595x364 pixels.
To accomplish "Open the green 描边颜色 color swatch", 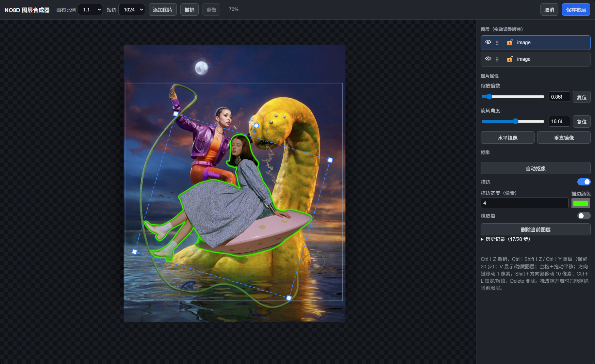I will (581, 203).
